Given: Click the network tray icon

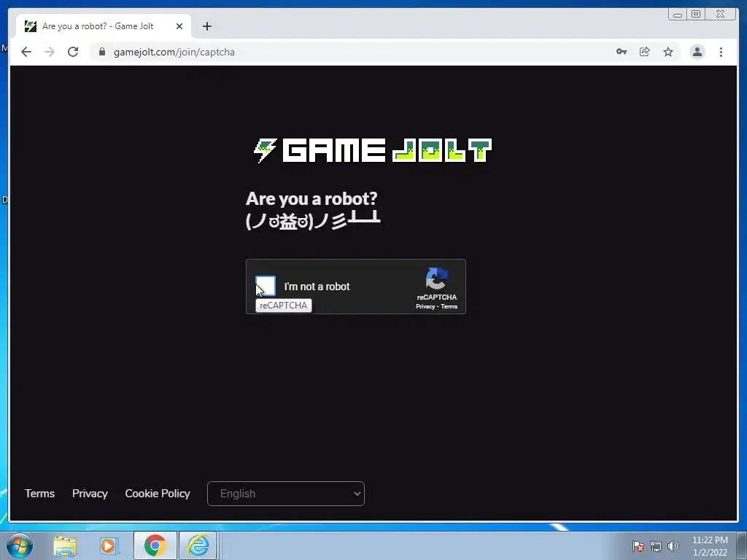Looking at the screenshot, I should click(656, 546).
